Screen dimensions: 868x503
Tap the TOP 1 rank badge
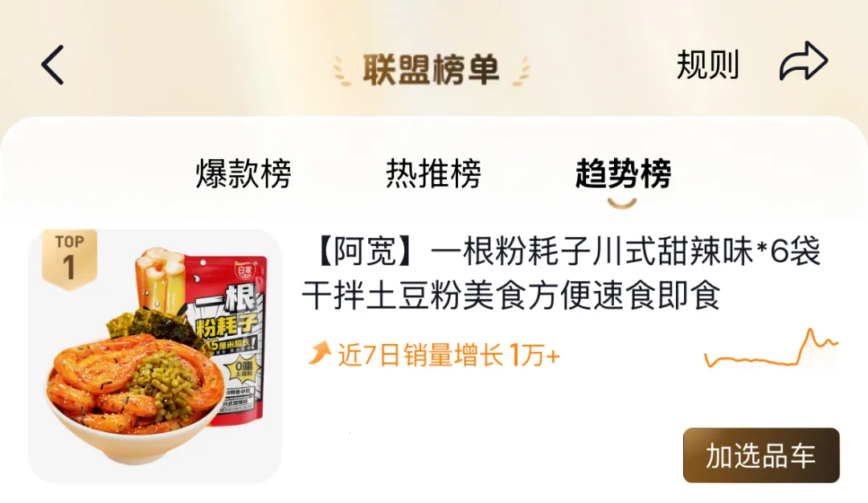pyautogui.click(x=69, y=259)
